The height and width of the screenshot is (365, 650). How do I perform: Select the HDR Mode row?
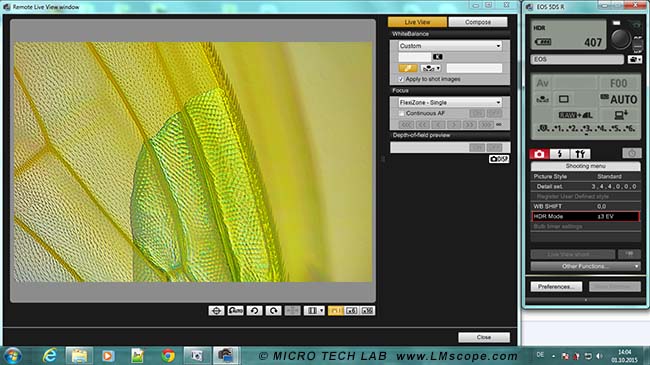point(585,216)
